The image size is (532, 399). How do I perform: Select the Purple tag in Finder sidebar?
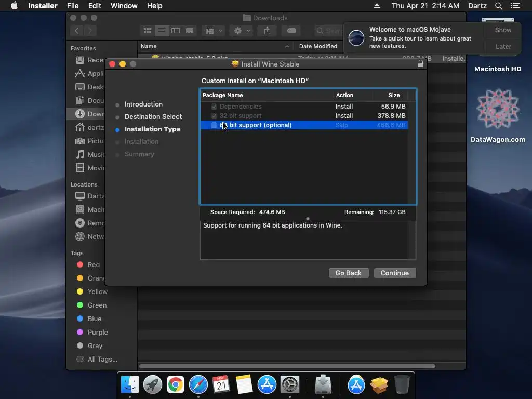pos(92,332)
